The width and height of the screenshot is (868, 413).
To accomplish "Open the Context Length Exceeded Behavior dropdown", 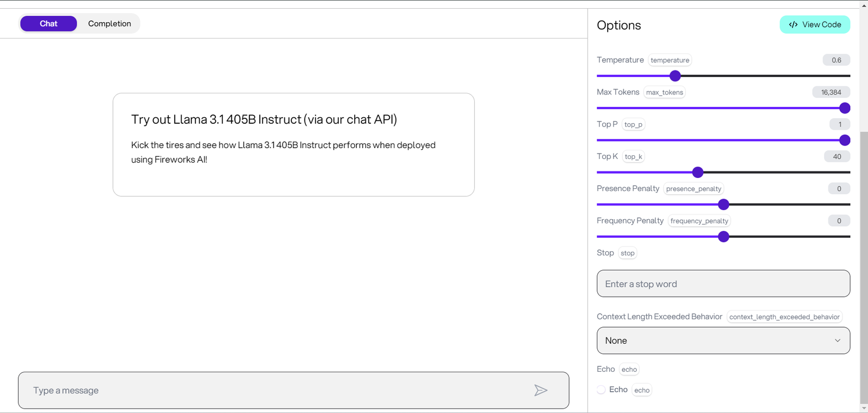I will tap(723, 340).
